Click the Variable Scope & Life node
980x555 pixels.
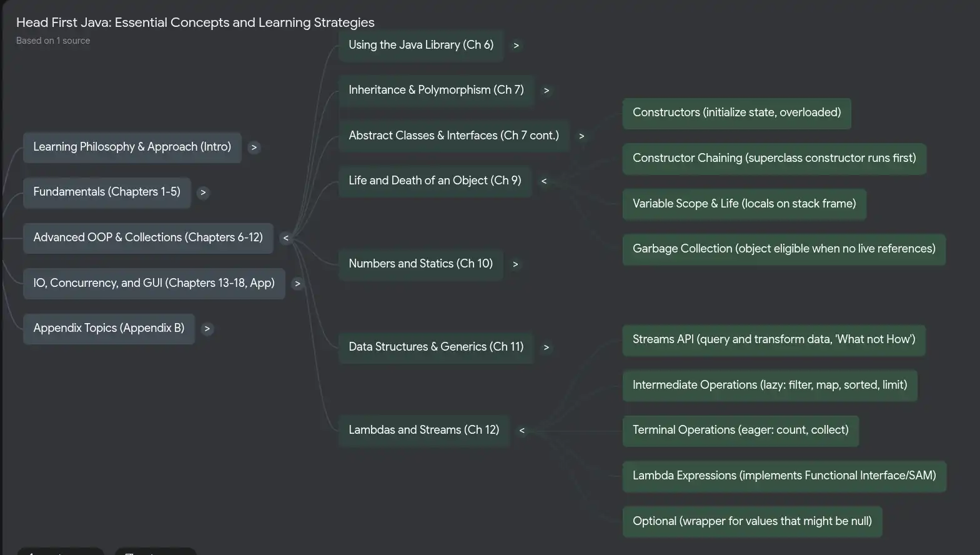(744, 204)
